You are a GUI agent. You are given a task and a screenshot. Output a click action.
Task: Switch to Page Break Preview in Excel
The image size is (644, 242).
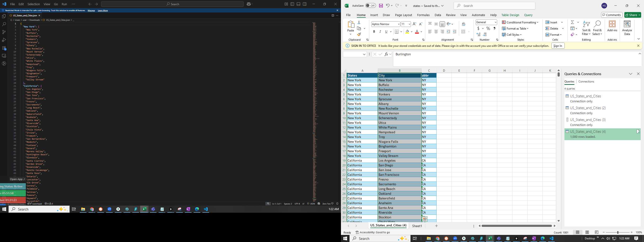pyautogui.click(x=597, y=232)
